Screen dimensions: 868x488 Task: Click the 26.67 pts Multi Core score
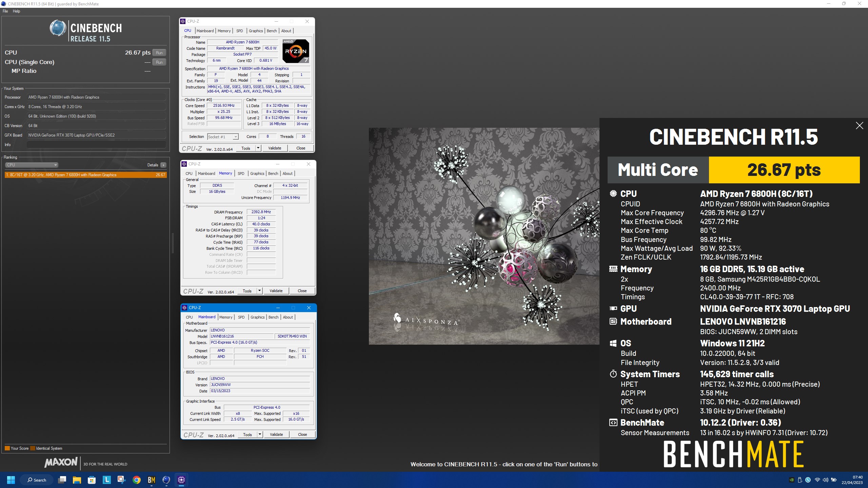[x=784, y=170]
